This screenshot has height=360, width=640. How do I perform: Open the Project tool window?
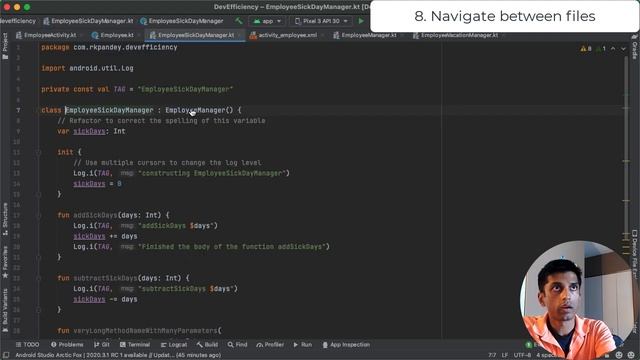tap(5, 46)
